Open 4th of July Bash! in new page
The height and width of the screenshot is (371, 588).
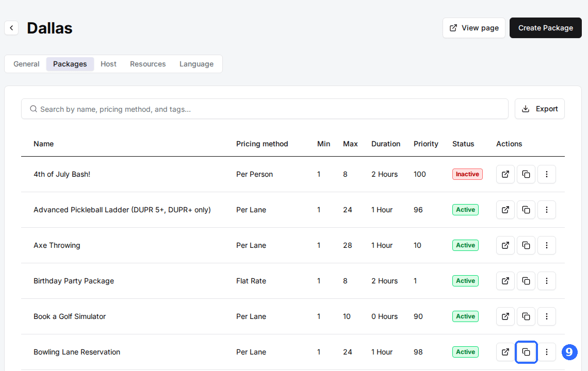(505, 174)
